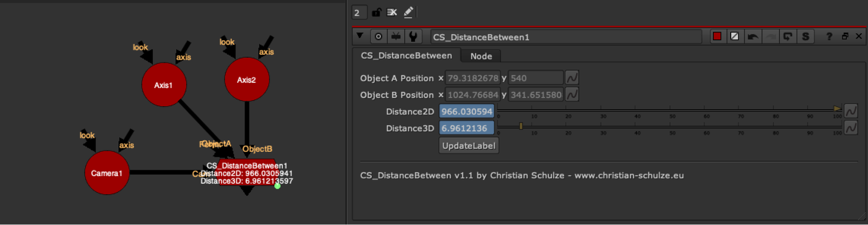Click the ObjectB input label
868x225 pixels.
click(258, 149)
